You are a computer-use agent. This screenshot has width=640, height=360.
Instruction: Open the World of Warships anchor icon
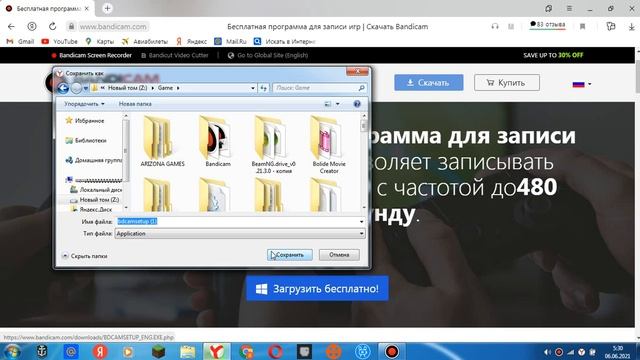point(42,351)
